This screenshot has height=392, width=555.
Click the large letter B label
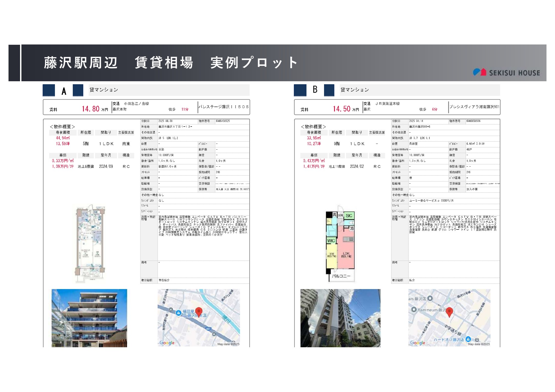click(x=315, y=89)
